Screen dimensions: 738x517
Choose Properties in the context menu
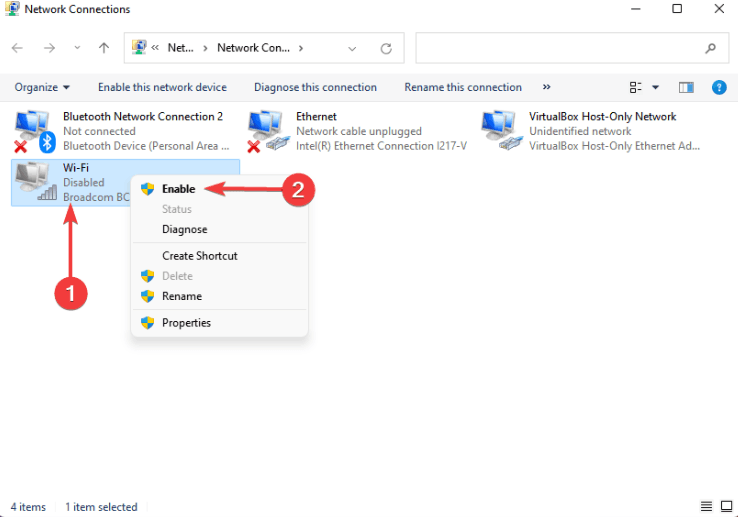pyautogui.click(x=186, y=323)
